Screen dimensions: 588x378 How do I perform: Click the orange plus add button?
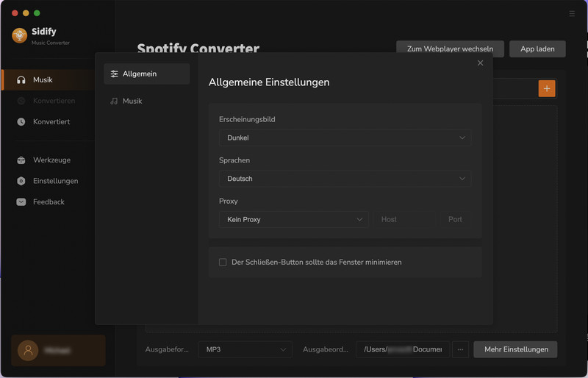[x=547, y=88]
